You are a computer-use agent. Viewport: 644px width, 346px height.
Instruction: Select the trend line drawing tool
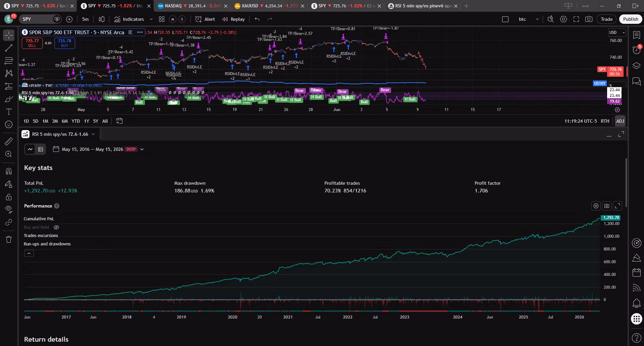point(9,48)
